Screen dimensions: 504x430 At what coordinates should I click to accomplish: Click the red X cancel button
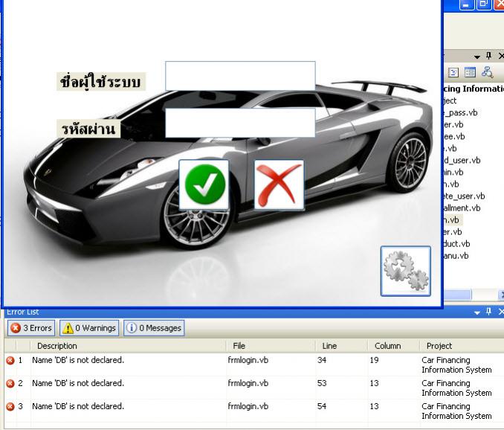(x=279, y=184)
